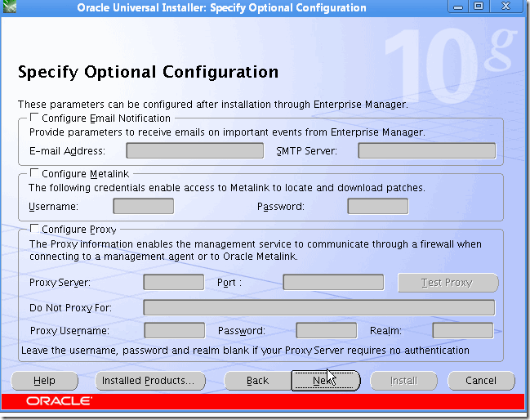This screenshot has width=530, height=420.
Task: Click the 'E-mail Address:' label
Action: [x=67, y=151]
